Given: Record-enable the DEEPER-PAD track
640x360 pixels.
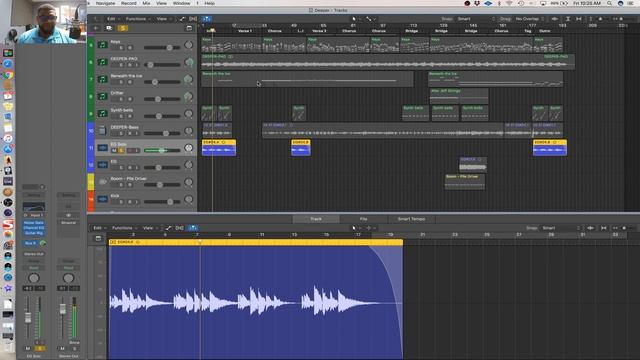Looking at the screenshot, I should pyautogui.click(x=130, y=65).
